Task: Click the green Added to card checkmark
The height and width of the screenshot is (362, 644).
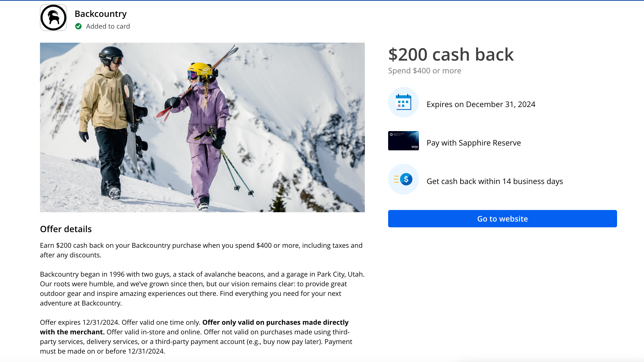Action: coord(78,26)
